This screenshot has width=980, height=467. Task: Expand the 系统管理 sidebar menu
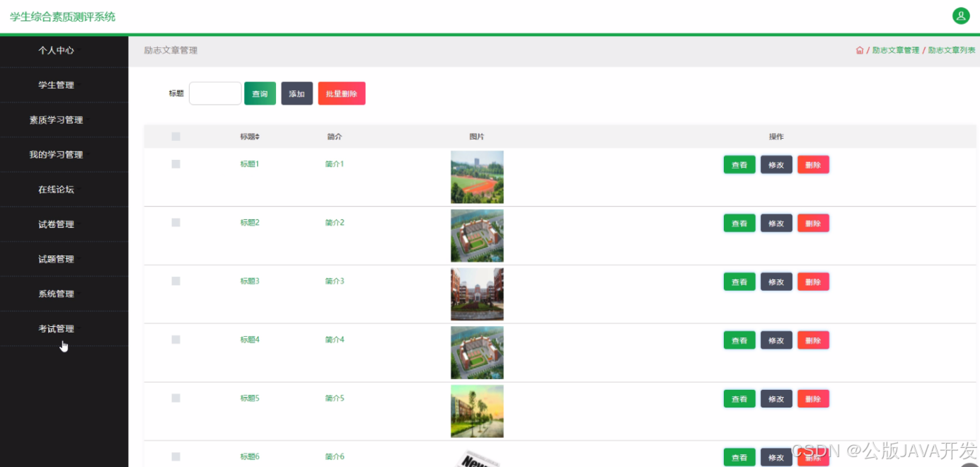point(64,294)
